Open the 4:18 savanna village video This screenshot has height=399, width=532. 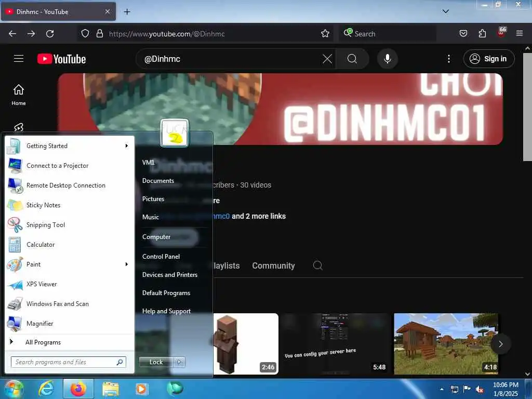coord(446,344)
